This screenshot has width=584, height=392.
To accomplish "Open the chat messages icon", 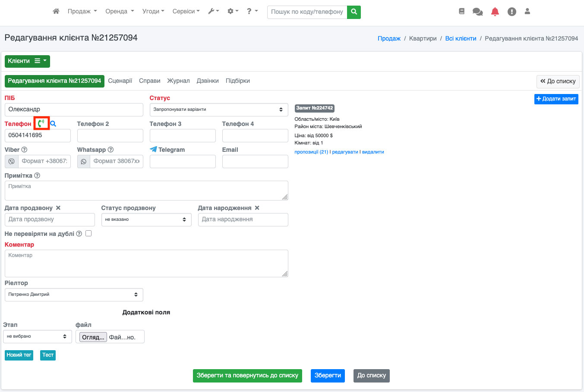I will coord(477,12).
